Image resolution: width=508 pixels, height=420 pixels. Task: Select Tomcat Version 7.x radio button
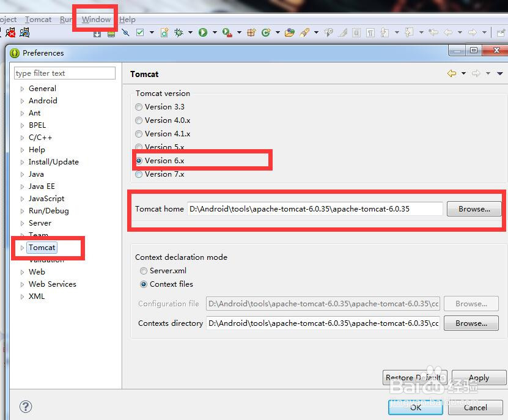pos(139,174)
